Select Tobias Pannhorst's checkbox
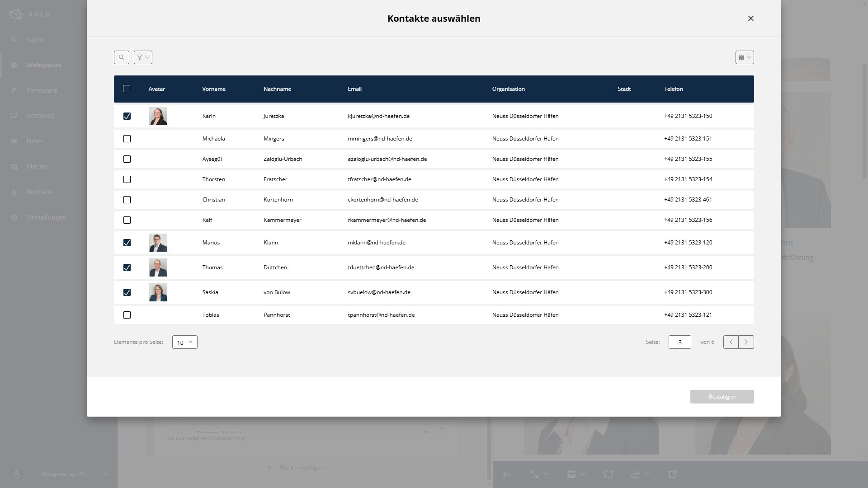 (127, 315)
